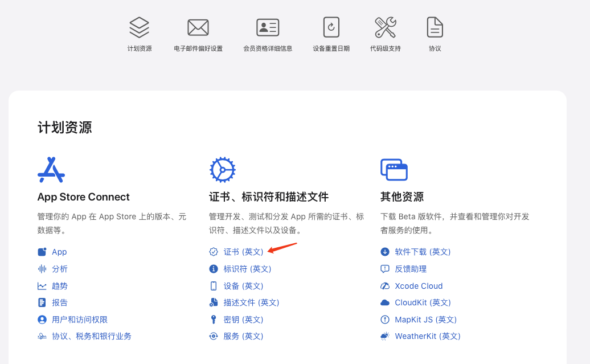This screenshot has height=364, width=590.
Task: Open the 服务 (英文) link
Action: pos(243,336)
